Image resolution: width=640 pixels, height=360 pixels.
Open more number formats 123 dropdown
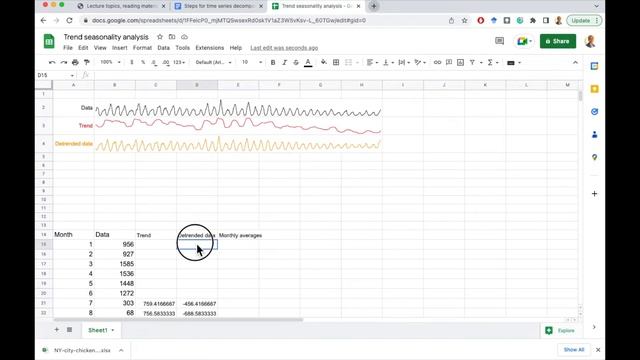tap(179, 62)
